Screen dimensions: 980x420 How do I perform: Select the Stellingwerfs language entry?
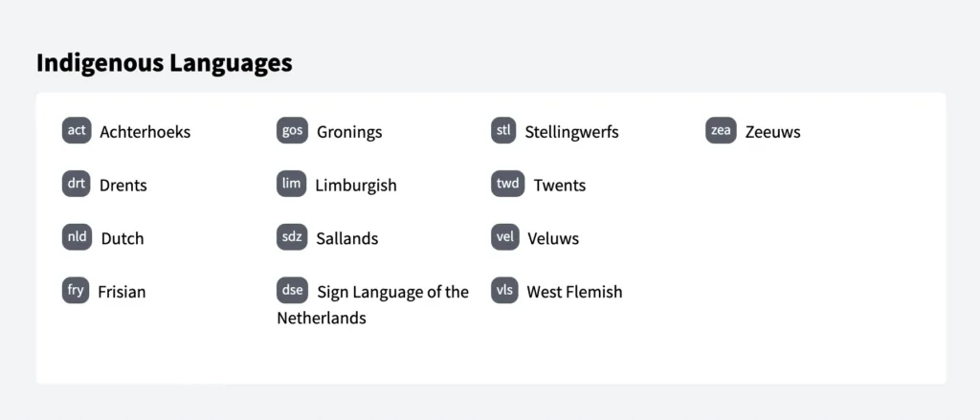coord(571,132)
